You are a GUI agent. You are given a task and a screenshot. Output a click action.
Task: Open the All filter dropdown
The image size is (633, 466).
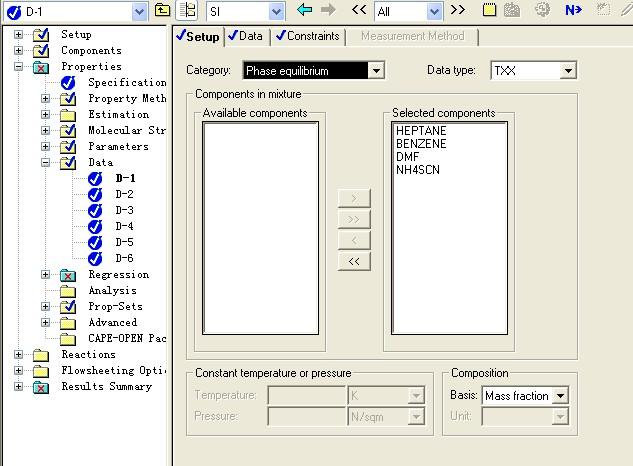click(434, 12)
